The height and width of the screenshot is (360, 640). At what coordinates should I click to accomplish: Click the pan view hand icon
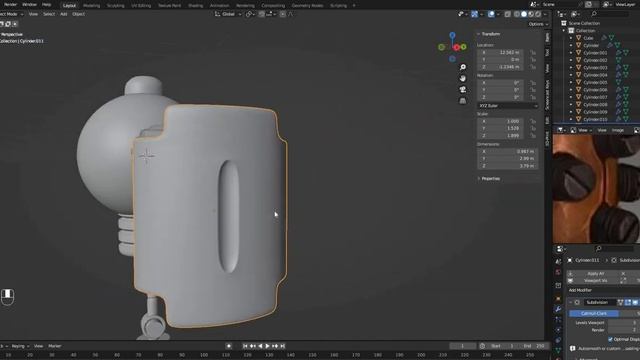(x=463, y=78)
